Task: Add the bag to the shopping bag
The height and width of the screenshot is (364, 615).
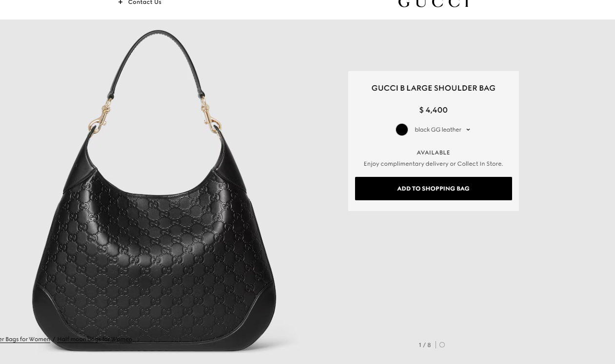Action: [434, 189]
